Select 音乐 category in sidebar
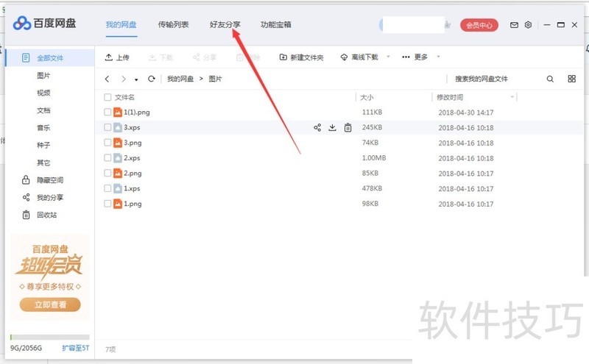Image resolution: width=589 pixels, height=364 pixels. pos(43,128)
